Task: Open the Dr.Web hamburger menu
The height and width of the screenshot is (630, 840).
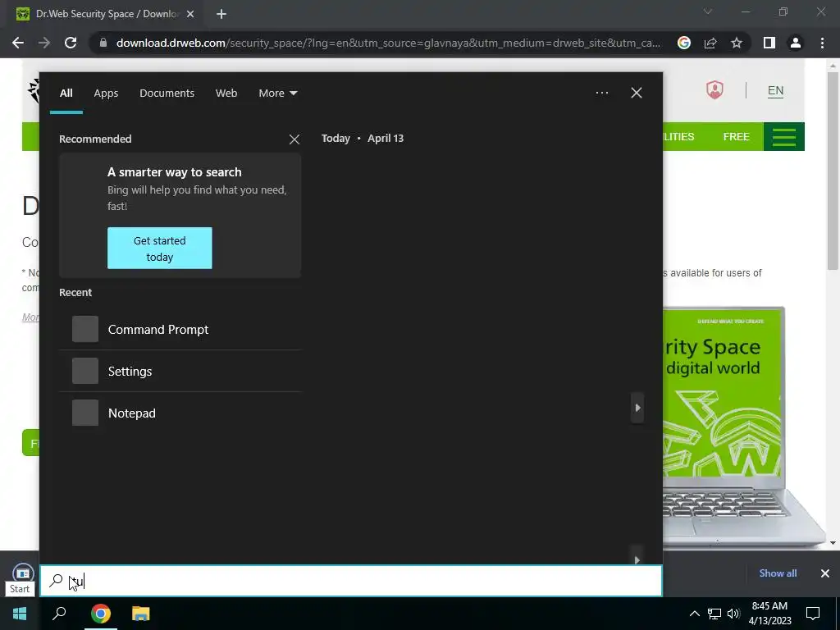Action: click(x=783, y=137)
